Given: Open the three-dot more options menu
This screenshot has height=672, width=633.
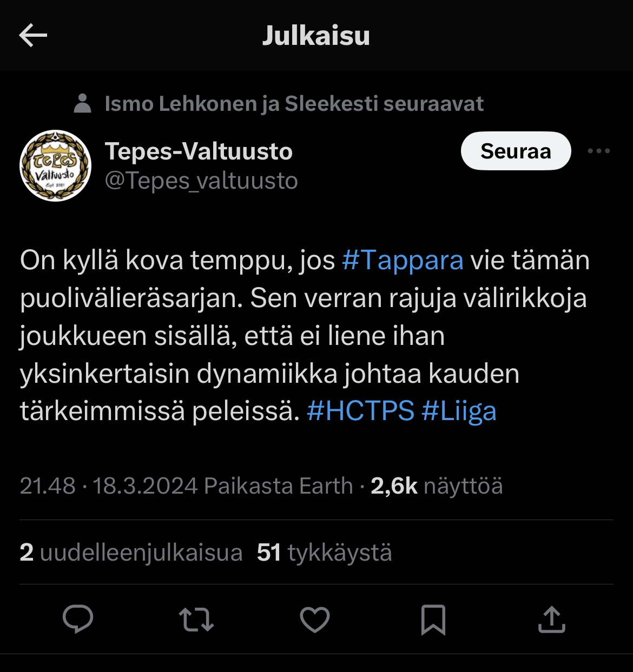Looking at the screenshot, I should click(x=599, y=151).
